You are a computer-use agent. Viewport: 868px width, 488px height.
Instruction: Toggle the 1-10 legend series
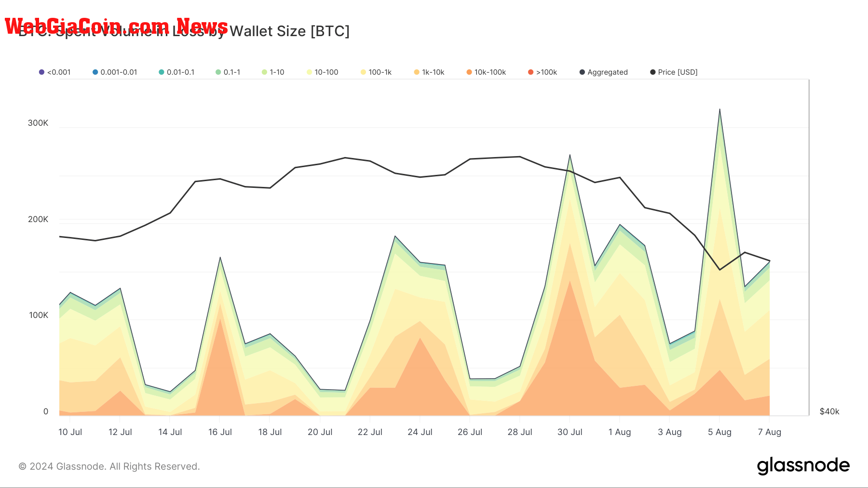(x=273, y=72)
